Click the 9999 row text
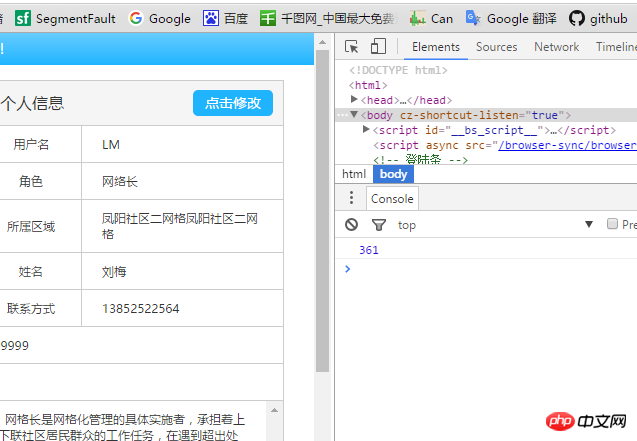Screen dimensions: 637x441 (x=15, y=346)
